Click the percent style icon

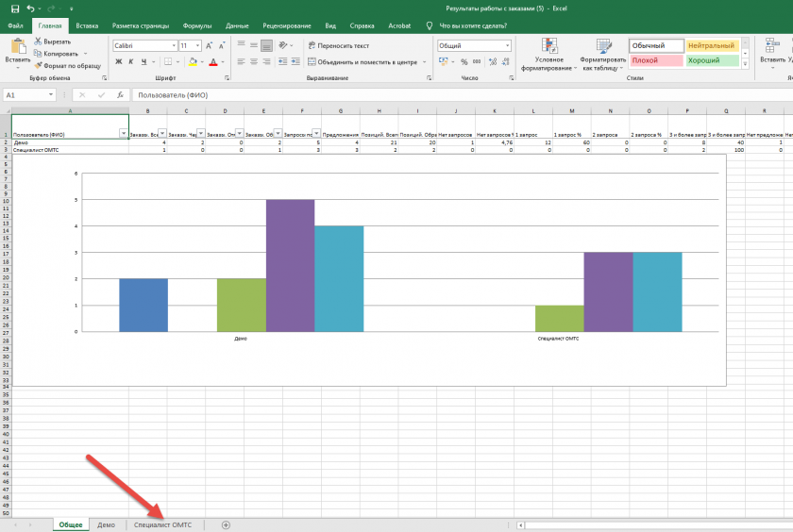pyautogui.click(x=464, y=61)
